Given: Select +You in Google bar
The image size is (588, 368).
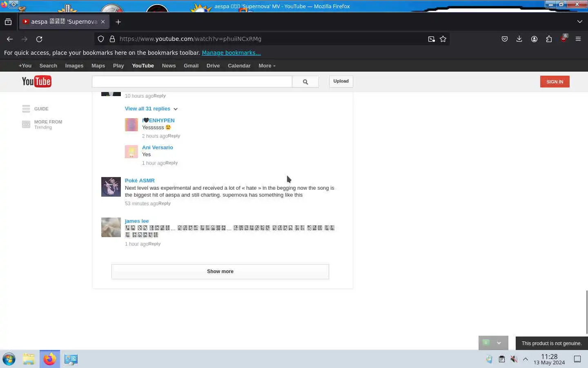Looking at the screenshot, I should pos(25,65).
